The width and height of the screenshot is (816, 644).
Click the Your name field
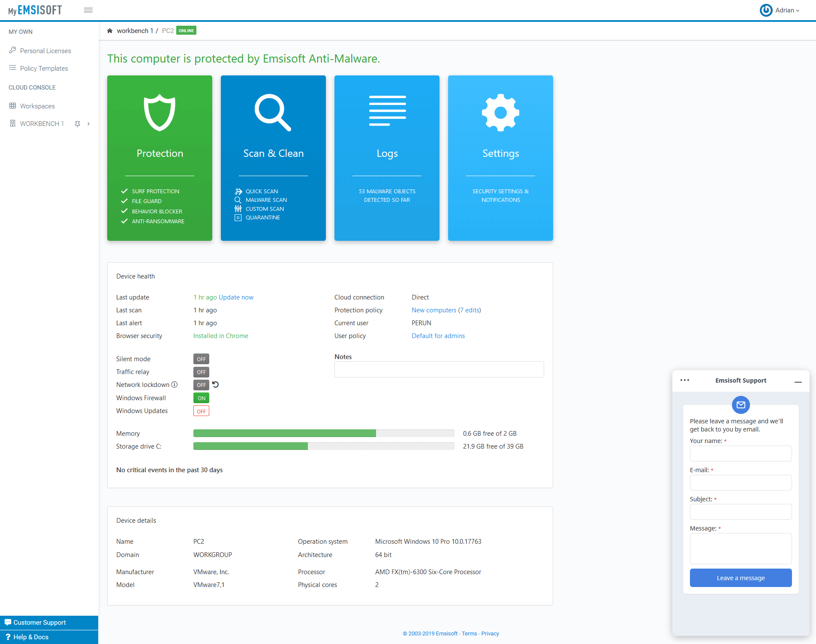point(741,453)
